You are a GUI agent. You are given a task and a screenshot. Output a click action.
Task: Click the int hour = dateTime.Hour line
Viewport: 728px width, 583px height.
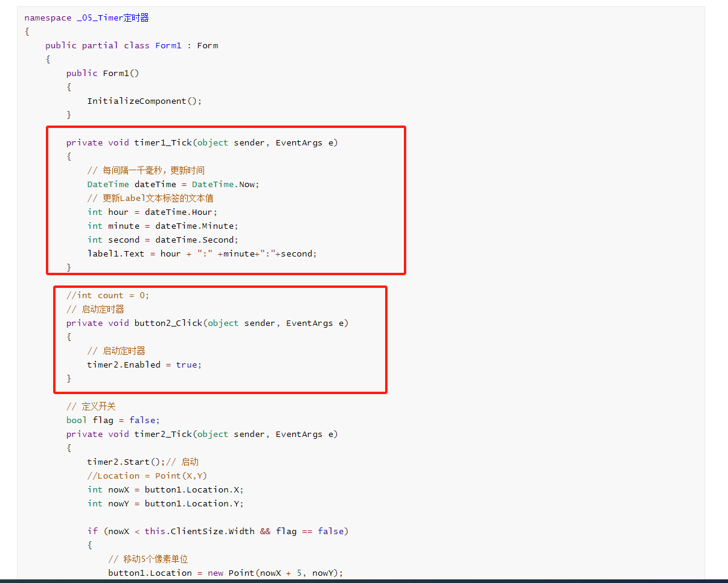[152, 212]
